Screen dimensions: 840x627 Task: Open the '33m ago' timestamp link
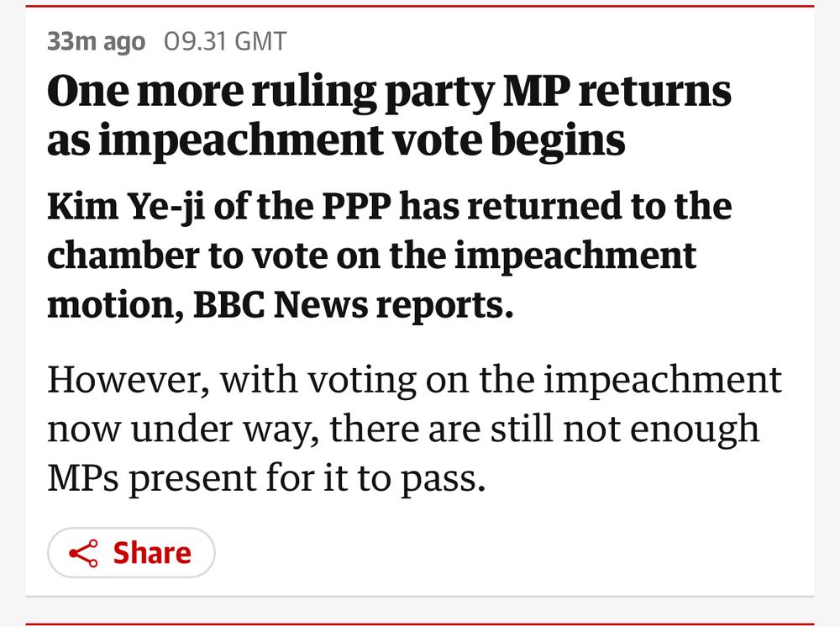point(97,42)
